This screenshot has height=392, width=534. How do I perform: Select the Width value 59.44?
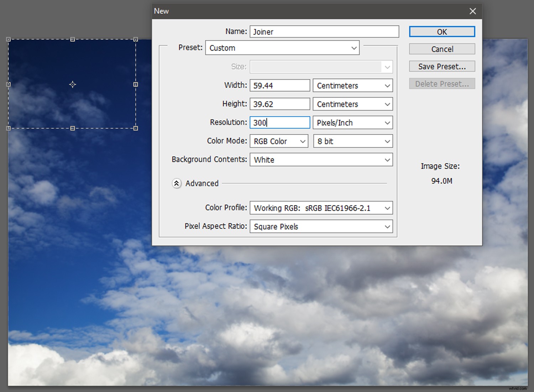pos(279,85)
